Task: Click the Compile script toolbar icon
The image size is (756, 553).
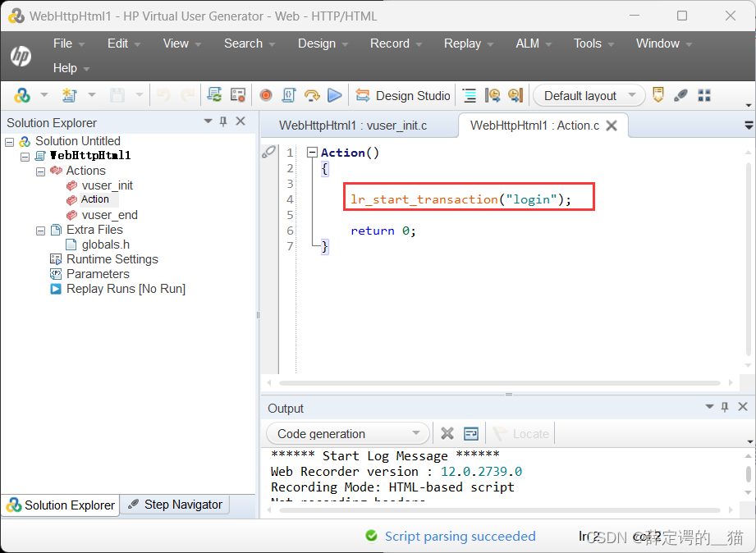Action: point(289,95)
